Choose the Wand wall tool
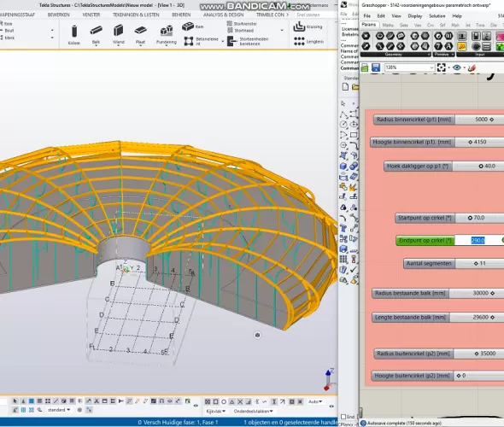Image resolution: width=504 pixels, height=427 pixels. (x=118, y=35)
